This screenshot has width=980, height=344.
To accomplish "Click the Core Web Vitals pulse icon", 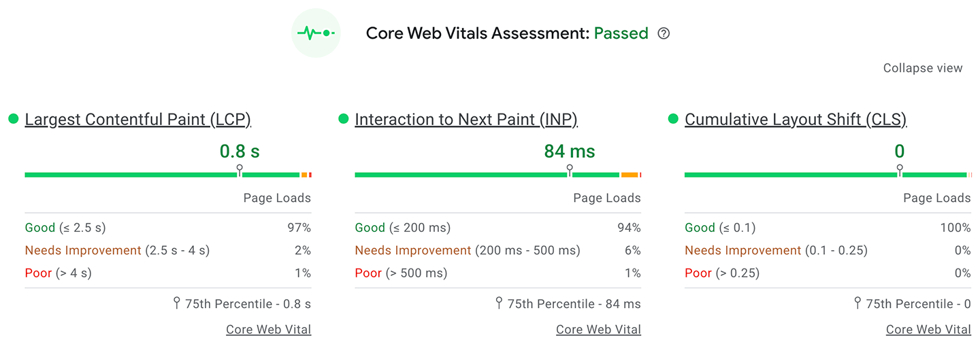I will 316,33.
